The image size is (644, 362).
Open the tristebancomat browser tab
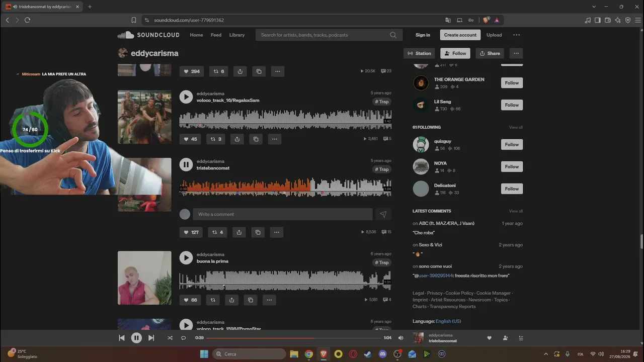(x=42, y=7)
